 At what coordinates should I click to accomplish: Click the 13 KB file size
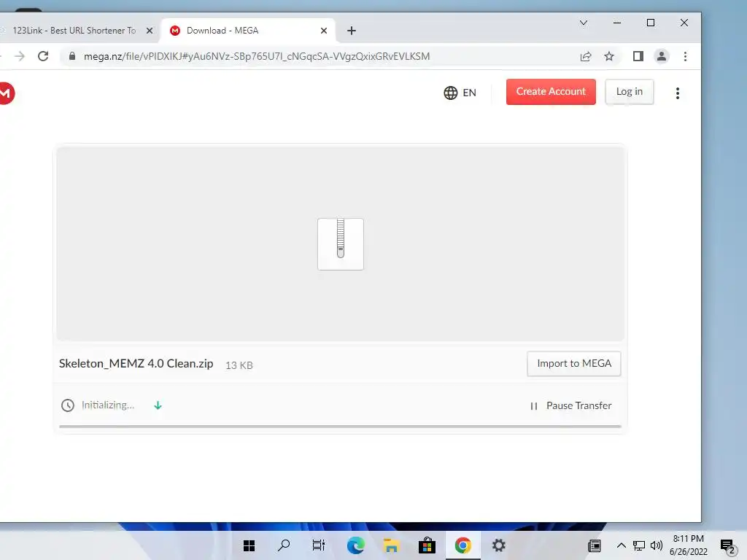239,365
